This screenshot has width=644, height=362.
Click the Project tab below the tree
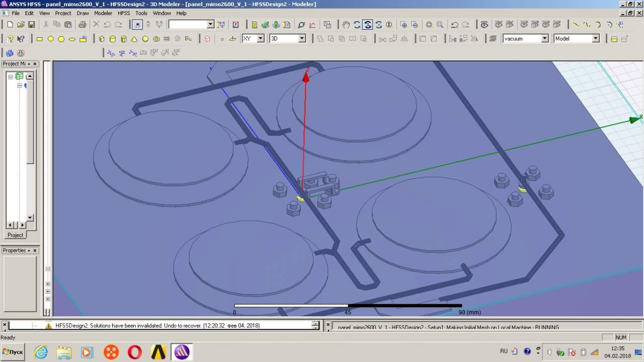click(x=15, y=235)
